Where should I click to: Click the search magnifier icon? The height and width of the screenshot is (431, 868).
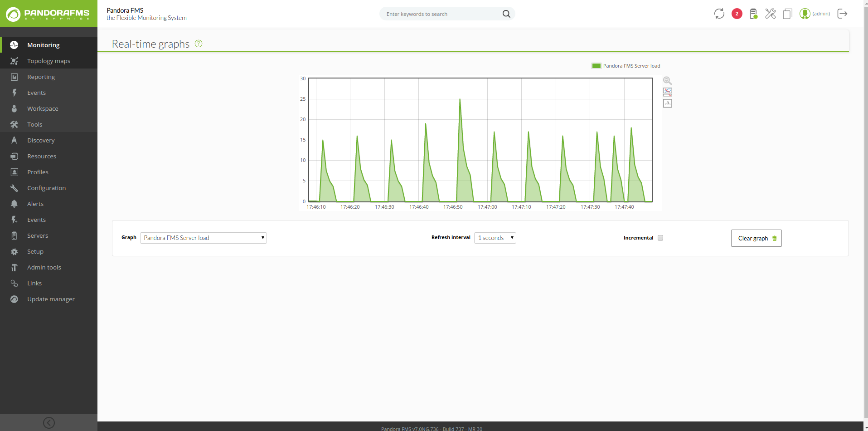(506, 14)
